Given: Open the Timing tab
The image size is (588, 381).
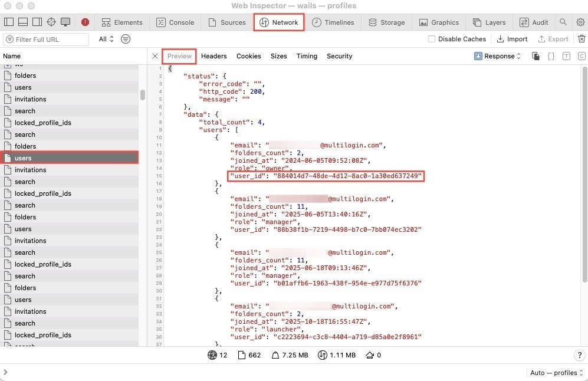Looking at the screenshot, I should [307, 56].
